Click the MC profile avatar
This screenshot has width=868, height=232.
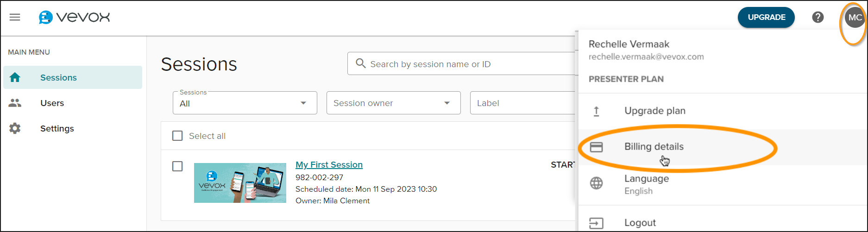[855, 18]
